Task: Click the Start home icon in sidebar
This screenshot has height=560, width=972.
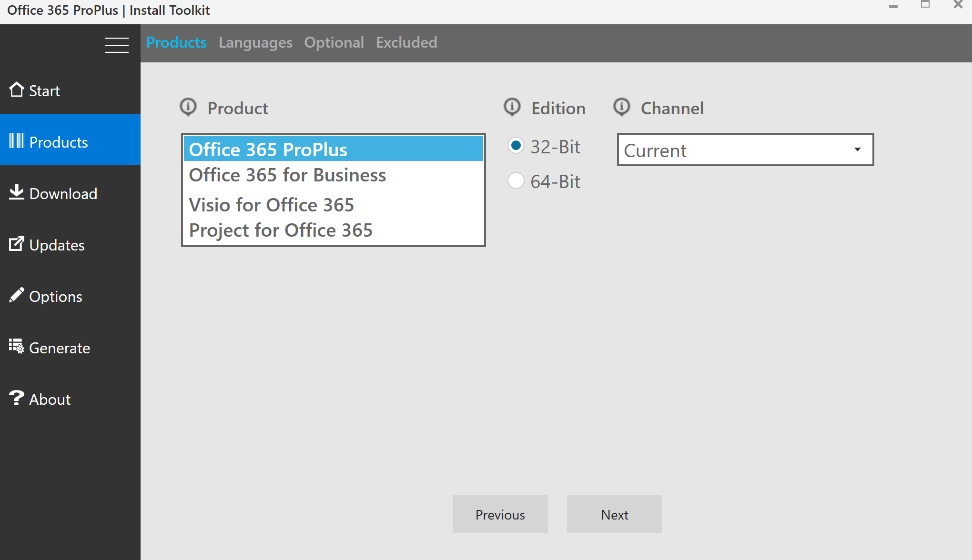Action: click(x=17, y=90)
